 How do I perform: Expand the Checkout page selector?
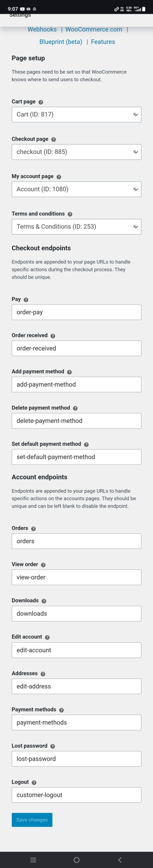tap(76, 152)
